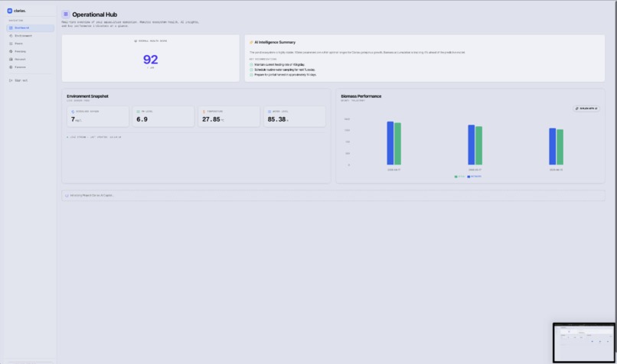Open the Finance sidebar item
This screenshot has width=617, height=364.
point(31,67)
